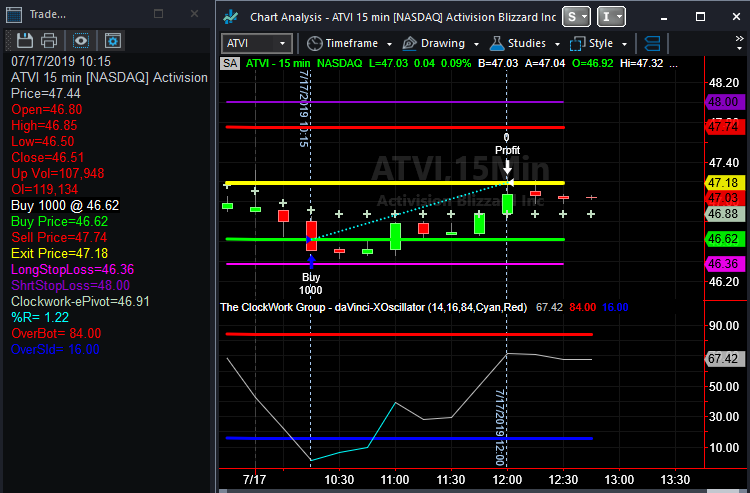
Task: Click the blue Buy arrow on chart
Action: click(x=311, y=262)
